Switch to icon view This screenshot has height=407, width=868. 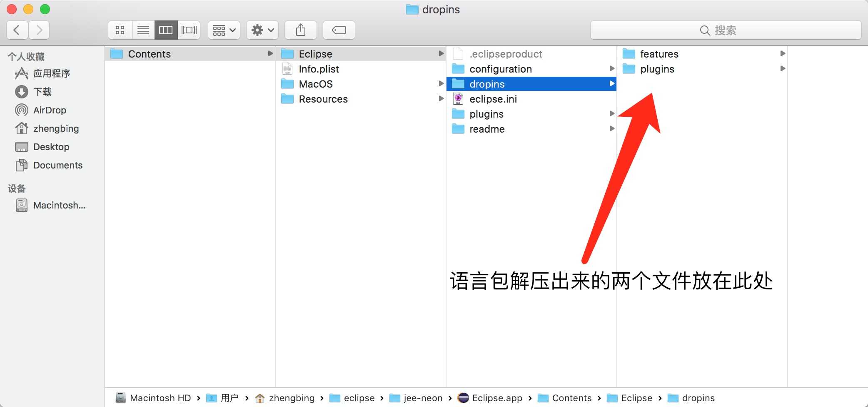pyautogui.click(x=120, y=30)
